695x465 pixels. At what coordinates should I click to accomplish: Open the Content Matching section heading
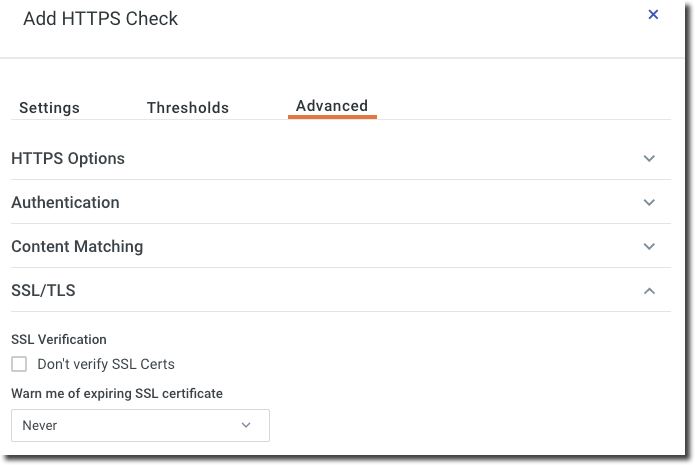(x=77, y=246)
